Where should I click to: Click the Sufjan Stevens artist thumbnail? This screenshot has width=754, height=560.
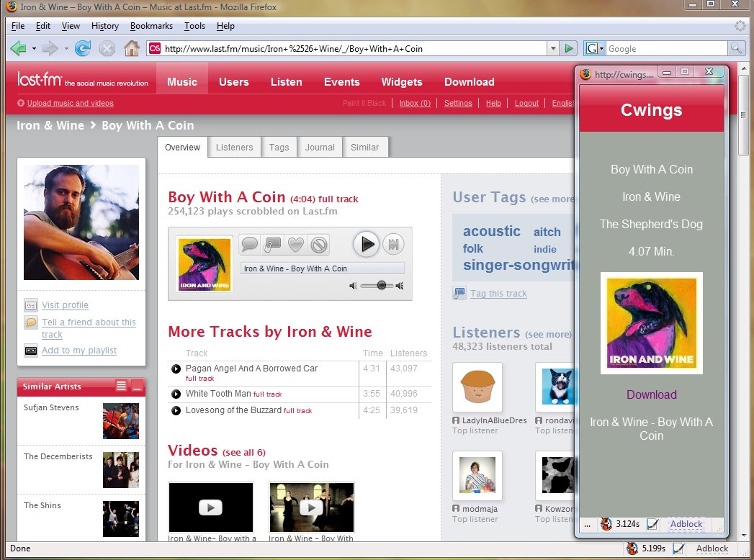[121, 421]
